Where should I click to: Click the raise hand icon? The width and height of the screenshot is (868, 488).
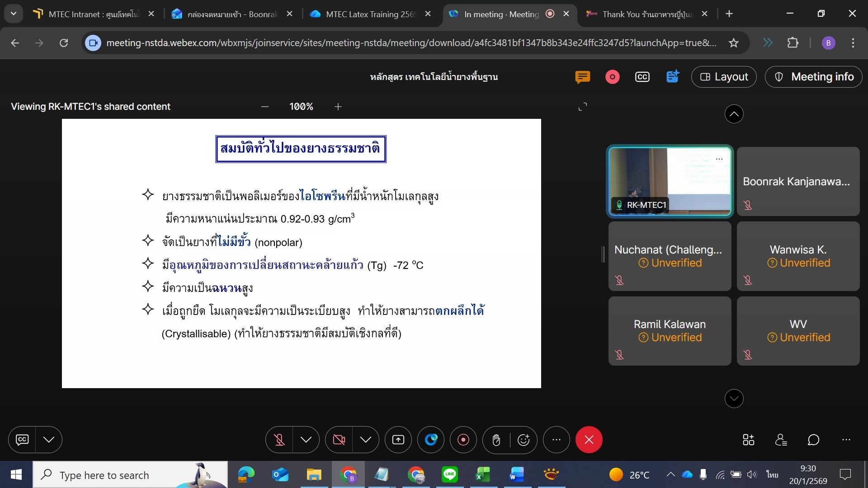click(496, 440)
